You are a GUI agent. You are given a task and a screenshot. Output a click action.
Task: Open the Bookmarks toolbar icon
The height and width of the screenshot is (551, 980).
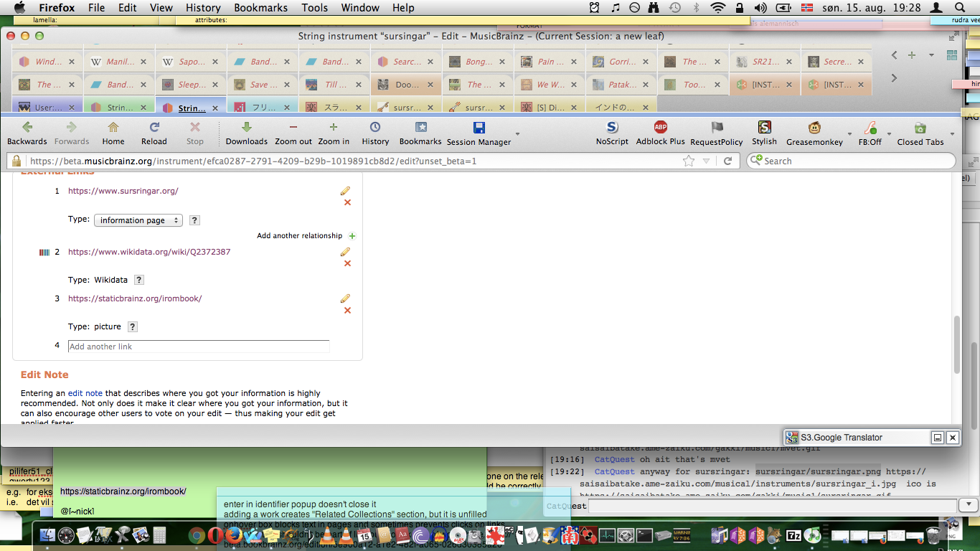pyautogui.click(x=420, y=133)
